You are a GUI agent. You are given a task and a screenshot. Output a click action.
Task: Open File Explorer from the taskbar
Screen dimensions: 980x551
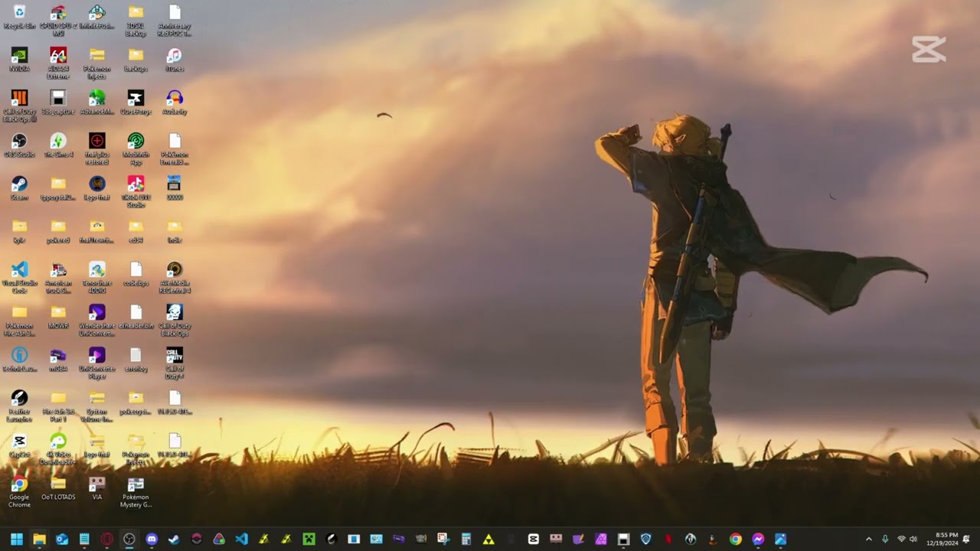coord(39,539)
